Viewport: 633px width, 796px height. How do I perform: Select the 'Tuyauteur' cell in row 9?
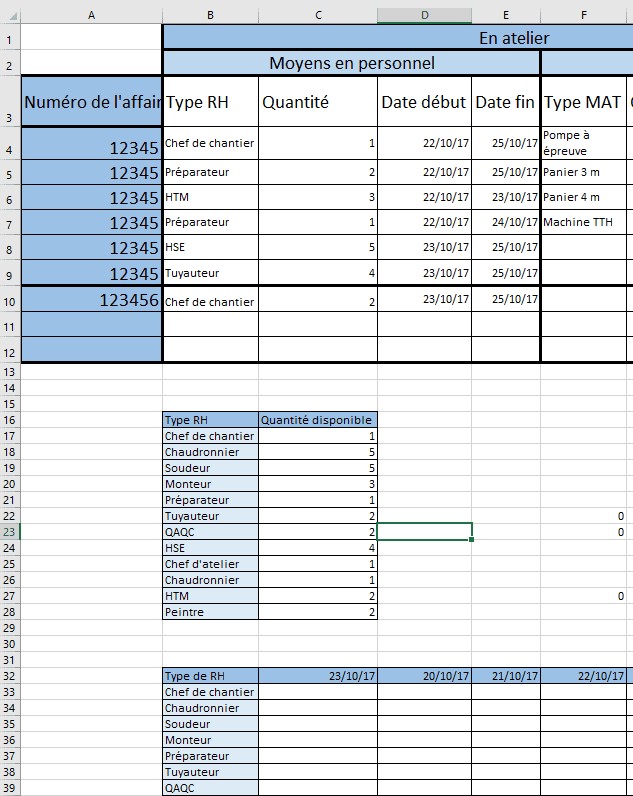210,273
